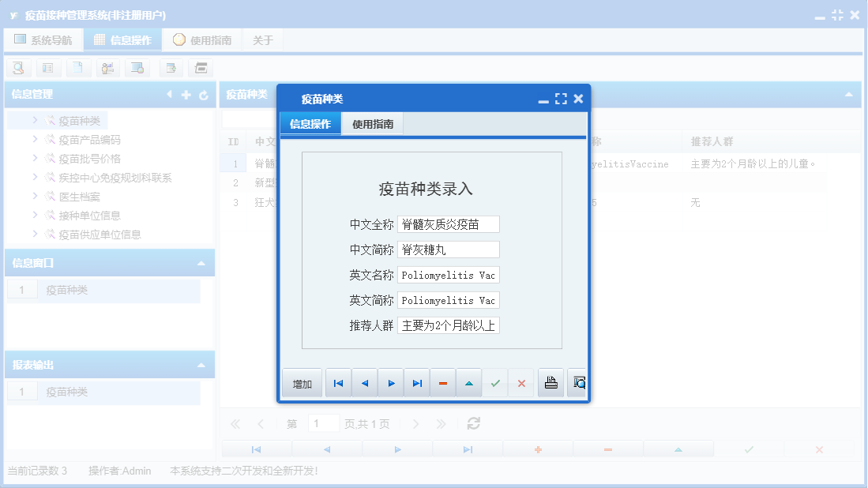Click the print icon in the dialog toolbar
Image resolution: width=868 pixels, height=488 pixels.
click(x=550, y=382)
